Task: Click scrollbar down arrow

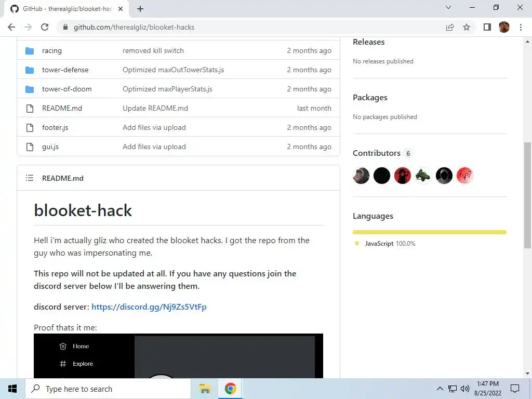Action: pos(527,374)
